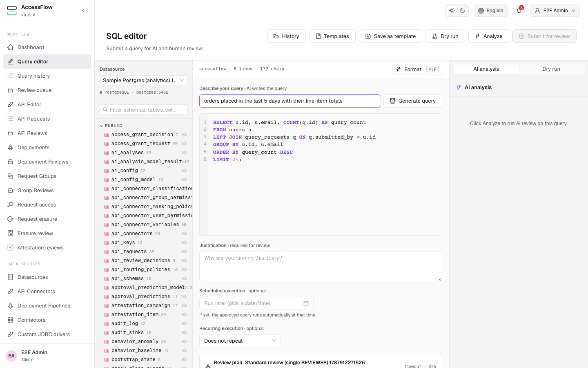Toggle visibility eye for api_keys
The height and width of the screenshot is (368, 588).
click(184, 242)
